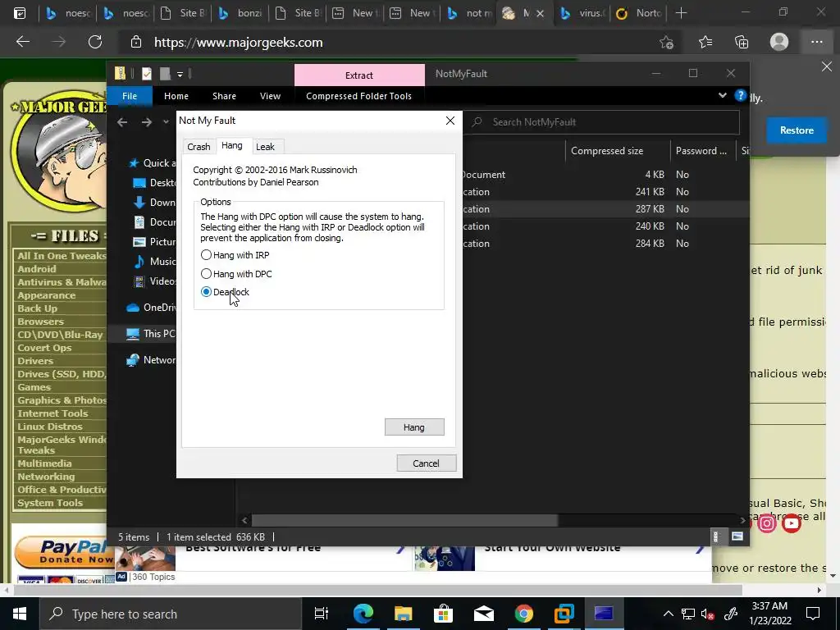This screenshot has height=630, width=840.
Task: Open OneDrive in navigation pane
Action: (x=151, y=307)
